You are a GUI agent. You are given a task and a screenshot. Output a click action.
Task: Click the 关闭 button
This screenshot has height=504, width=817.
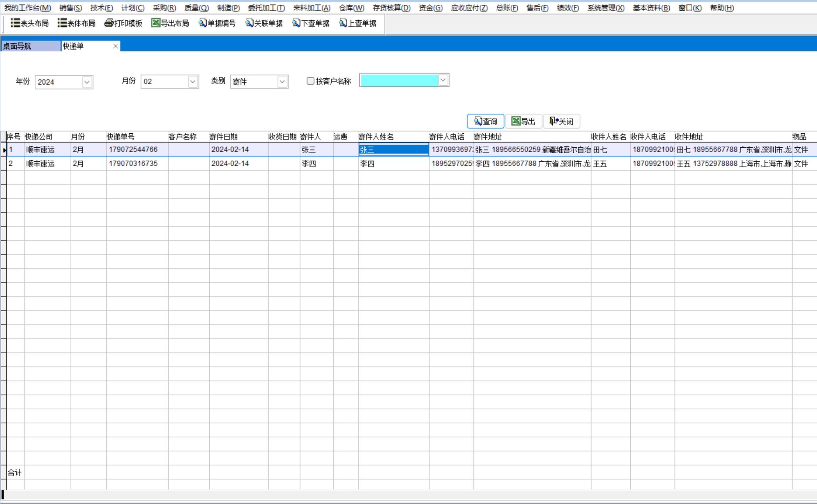(x=561, y=121)
